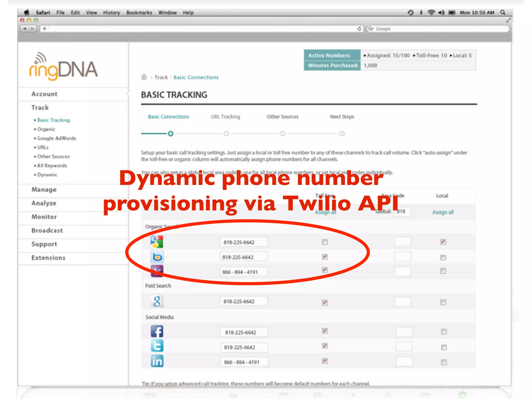Add a bookmark with the plus button
The image size is (532, 399).
pos(44,29)
